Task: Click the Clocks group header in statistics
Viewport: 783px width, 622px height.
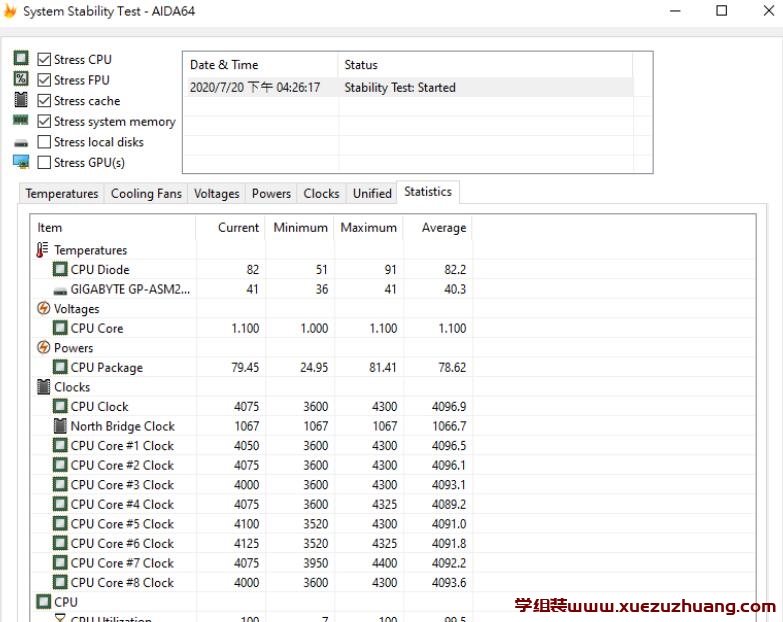Action: [x=72, y=387]
